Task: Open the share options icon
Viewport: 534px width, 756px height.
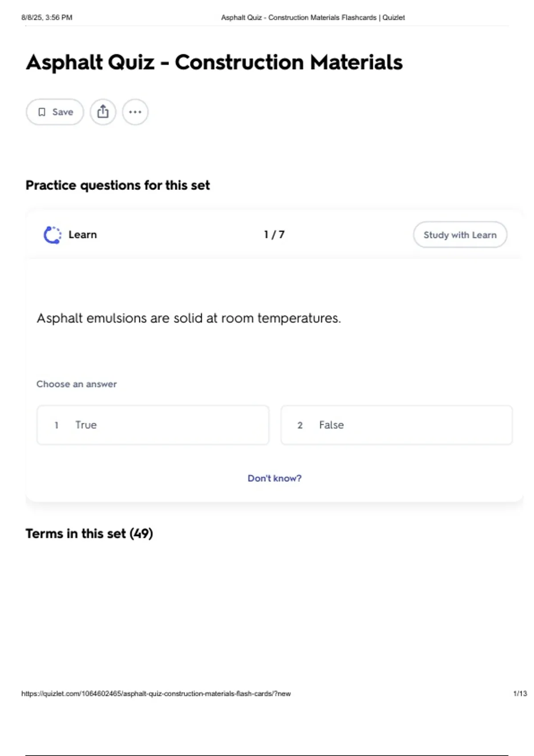Action: tap(103, 112)
